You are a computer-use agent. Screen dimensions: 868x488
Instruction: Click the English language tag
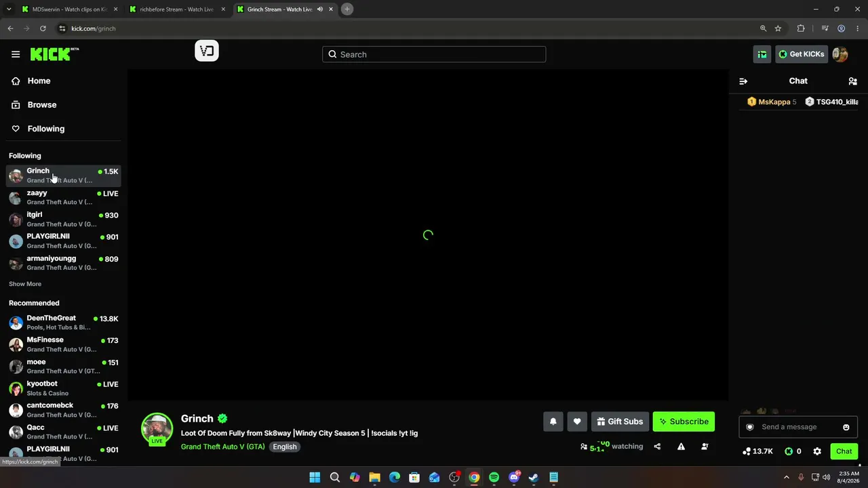coord(285,447)
